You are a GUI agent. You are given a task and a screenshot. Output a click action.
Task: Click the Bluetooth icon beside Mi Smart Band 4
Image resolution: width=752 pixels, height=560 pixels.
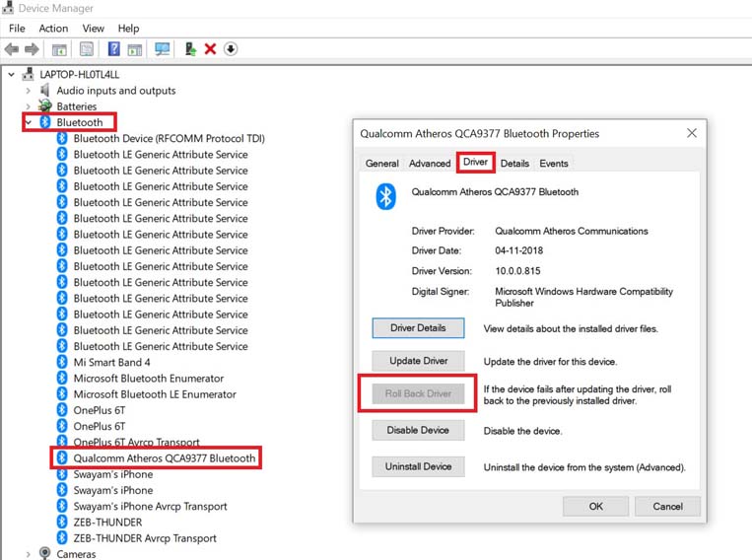tap(62, 362)
